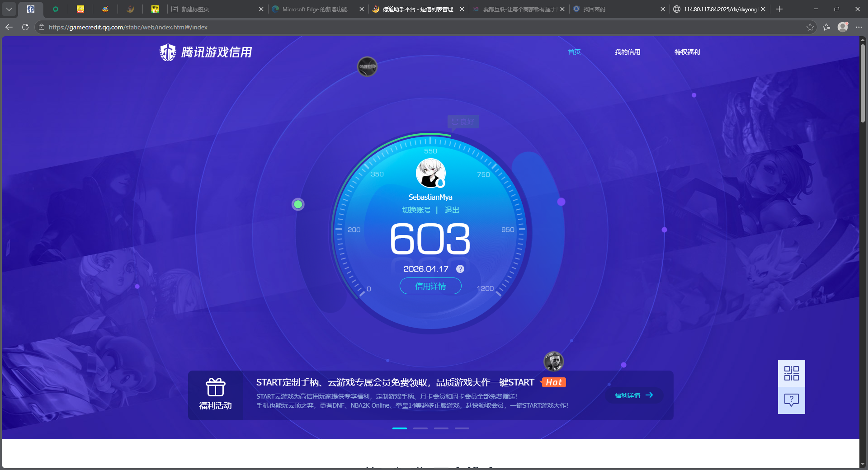Image resolution: width=868 pixels, height=470 pixels.
Task: Click the QR code icon on the right edge
Action: [791, 373]
